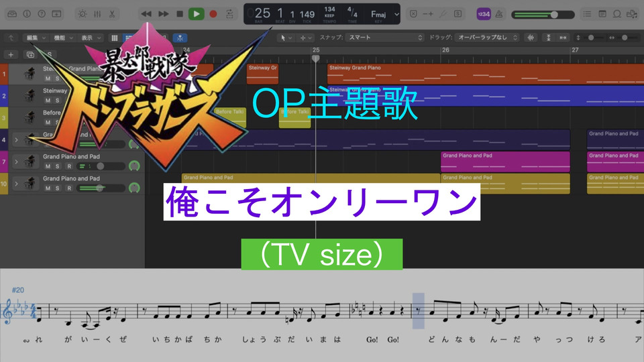This screenshot has height=362, width=644.
Task: Mute track 2 Steinway
Action: 48,100
